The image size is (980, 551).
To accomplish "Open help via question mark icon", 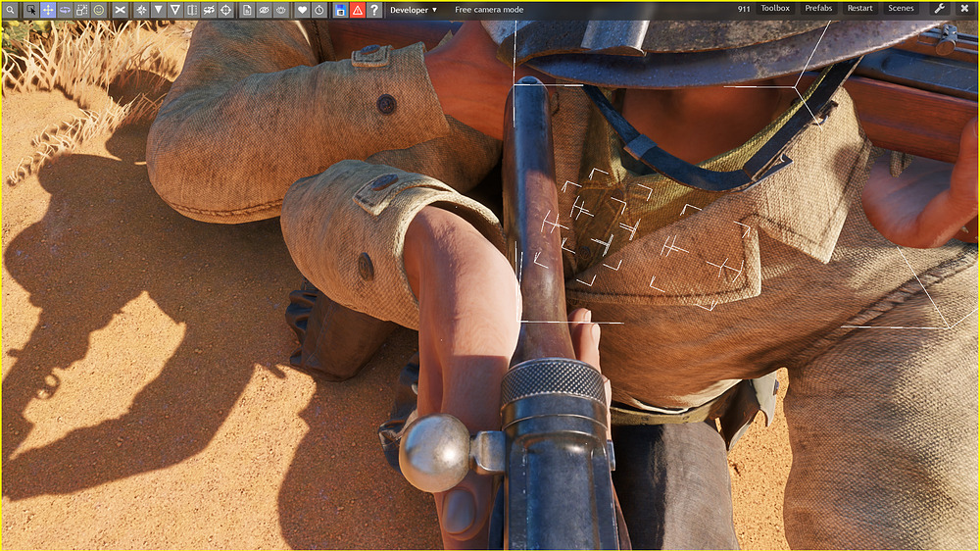I will click(374, 10).
